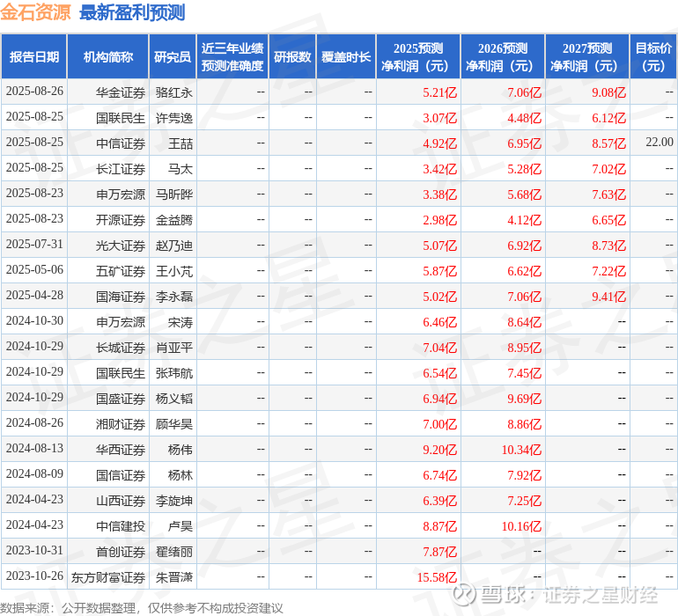Viewport: 678px width, 616px height.
Task: Click the 7.00亿 profit value
Action: pyautogui.click(x=439, y=424)
